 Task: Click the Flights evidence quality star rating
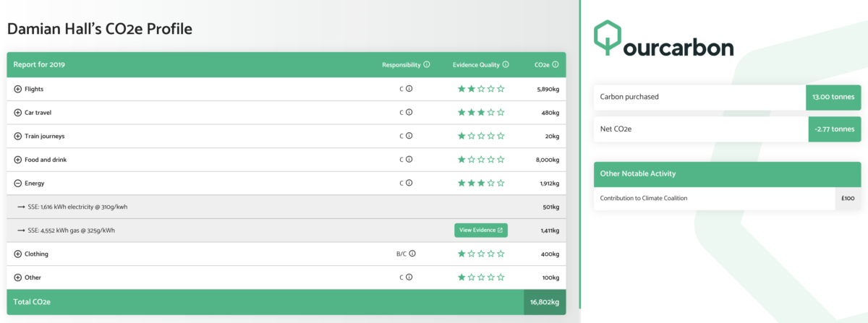click(x=480, y=89)
